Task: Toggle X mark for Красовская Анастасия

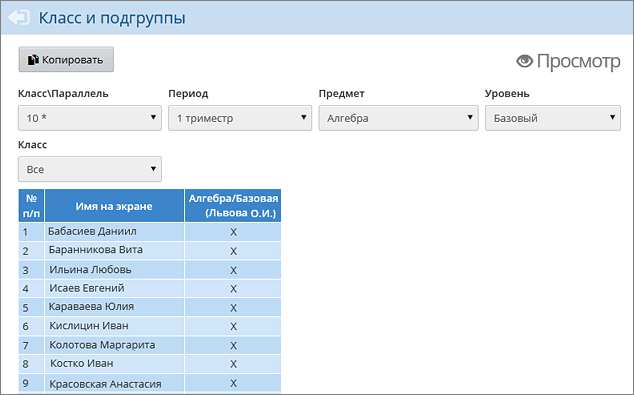Action: (233, 383)
